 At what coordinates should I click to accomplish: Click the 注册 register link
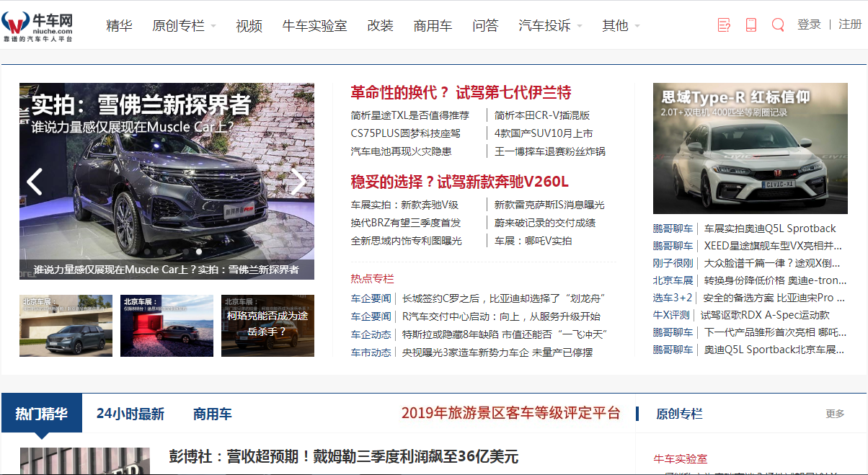(850, 25)
